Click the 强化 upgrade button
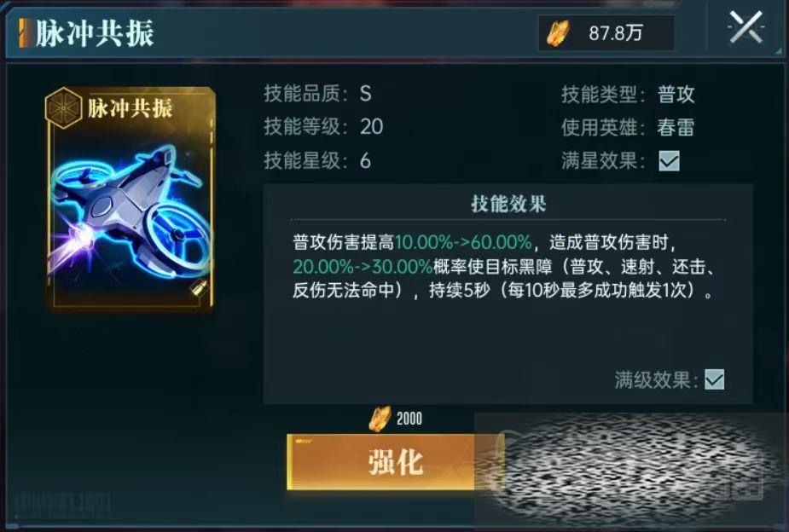The width and height of the screenshot is (789, 532). (x=395, y=461)
